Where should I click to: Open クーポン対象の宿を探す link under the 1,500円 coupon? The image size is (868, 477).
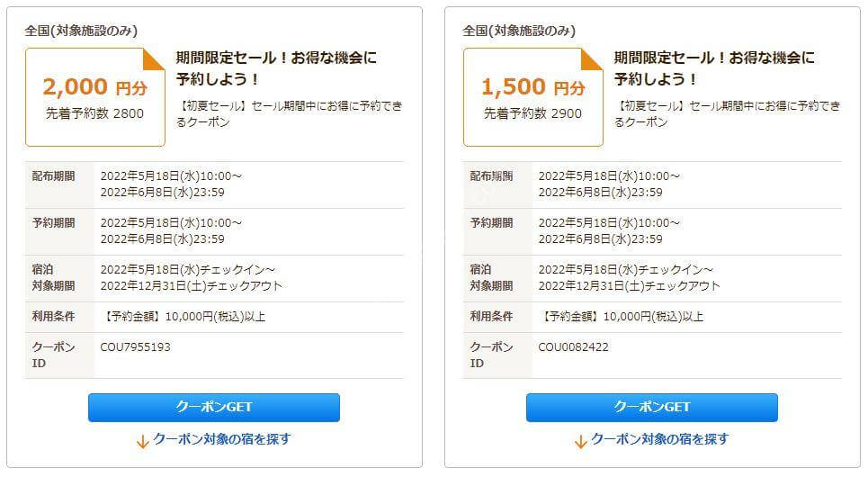[660, 439]
